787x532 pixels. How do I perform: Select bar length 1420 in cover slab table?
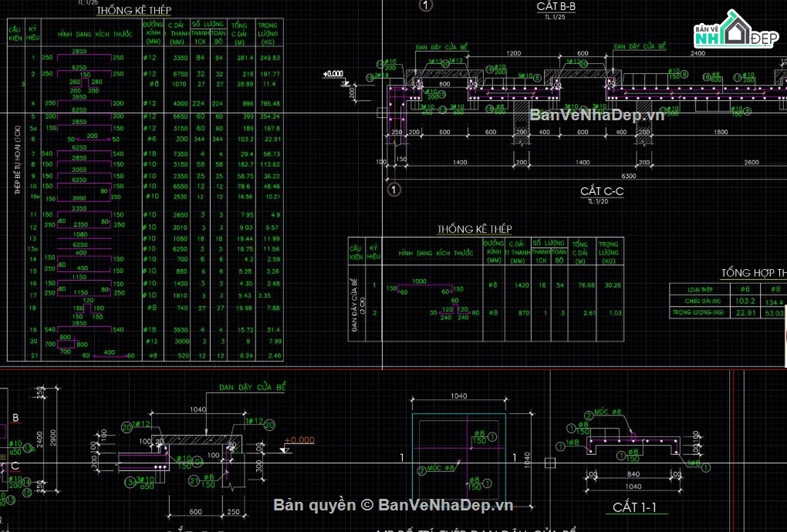(522, 285)
